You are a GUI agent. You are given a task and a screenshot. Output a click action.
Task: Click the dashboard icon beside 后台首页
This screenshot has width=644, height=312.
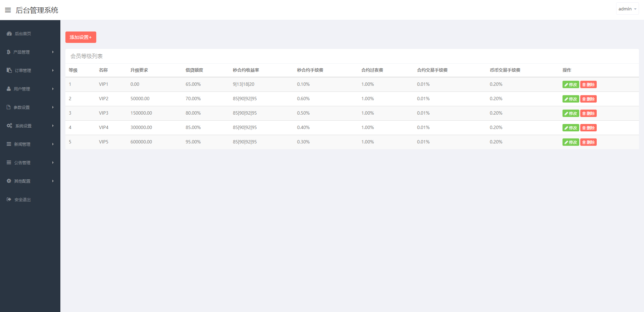tap(9, 34)
